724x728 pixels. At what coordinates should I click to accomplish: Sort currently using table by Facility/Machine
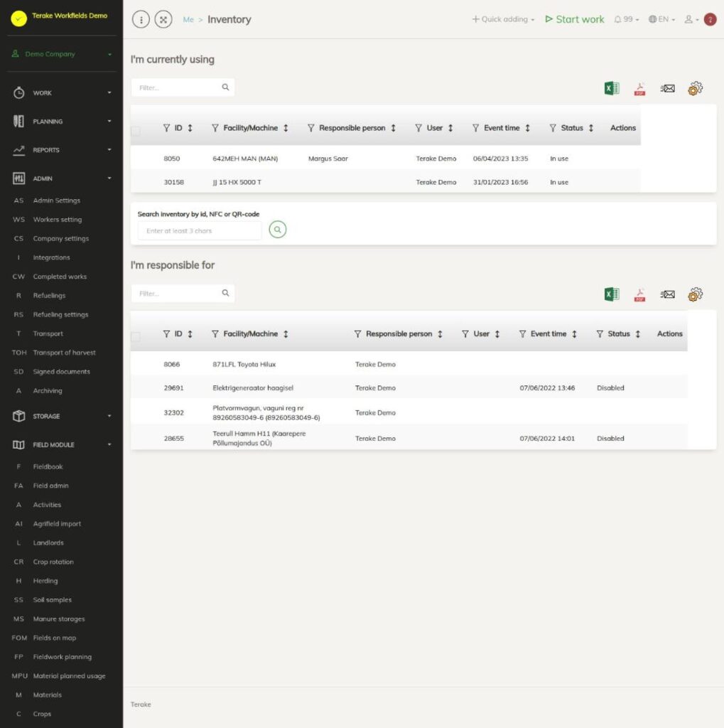click(x=286, y=128)
